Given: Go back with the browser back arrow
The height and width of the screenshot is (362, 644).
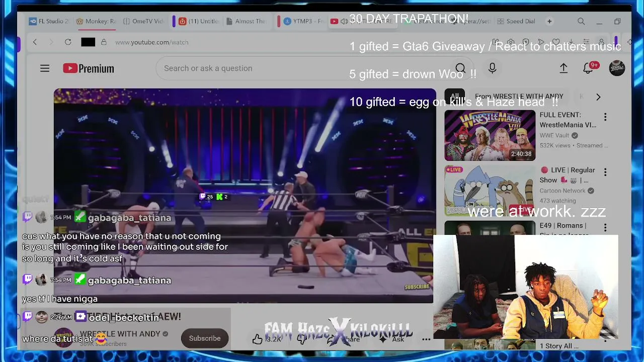Looking at the screenshot, I should pos(35,42).
